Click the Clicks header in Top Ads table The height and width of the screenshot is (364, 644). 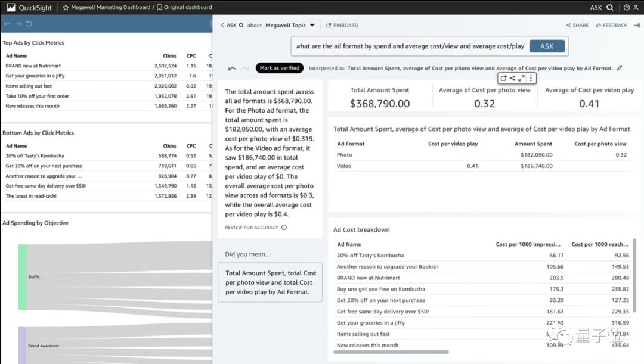169,56
